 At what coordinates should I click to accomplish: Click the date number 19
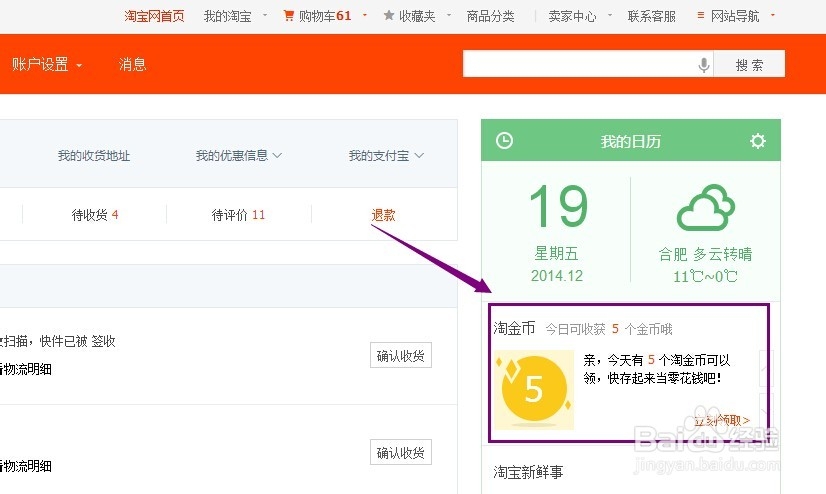[558, 206]
